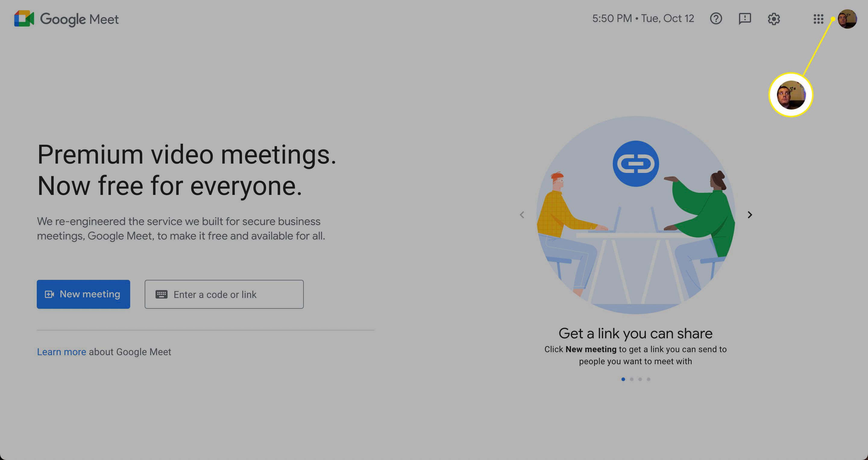Click the link illustration in carousel

pos(636,215)
